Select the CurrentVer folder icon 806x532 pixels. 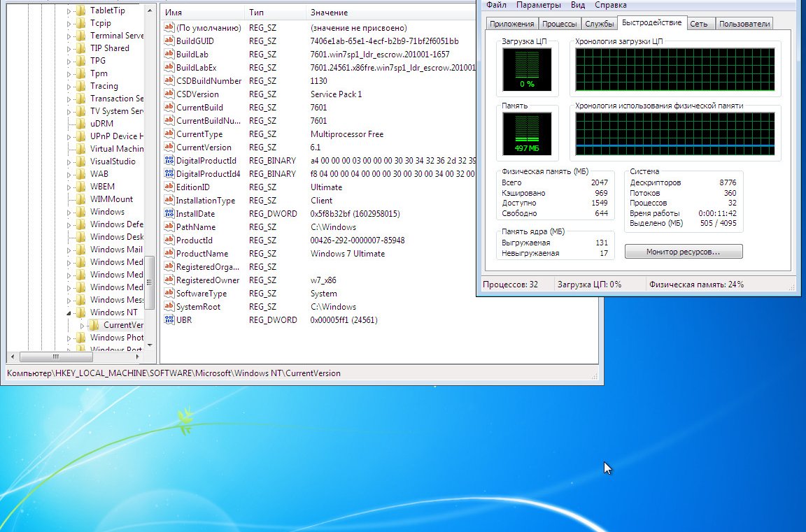tap(94, 324)
